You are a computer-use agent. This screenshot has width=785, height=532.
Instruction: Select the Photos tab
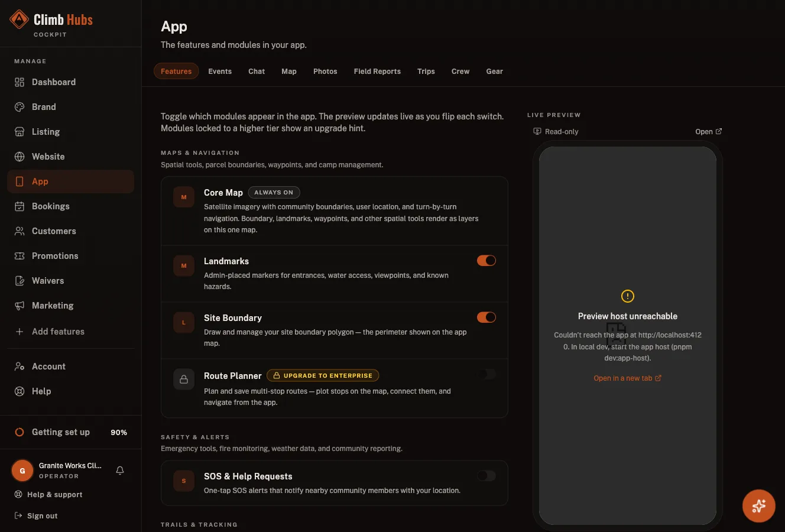pyautogui.click(x=325, y=72)
